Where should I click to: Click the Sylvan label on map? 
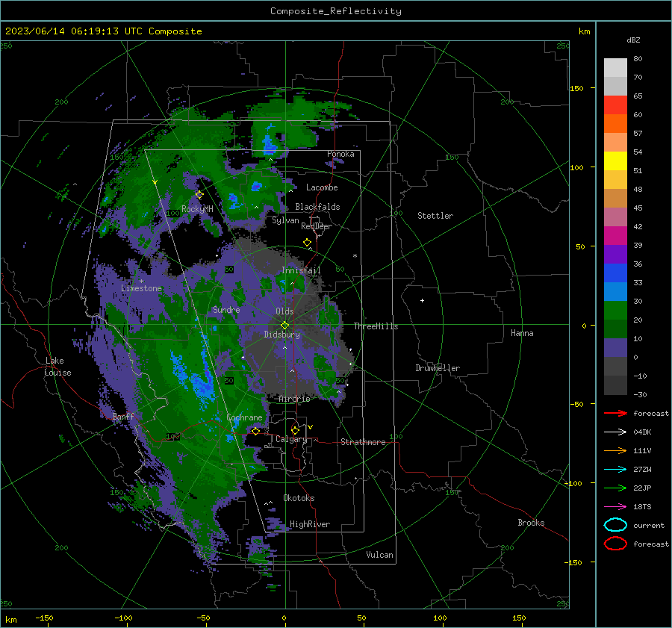pos(285,220)
